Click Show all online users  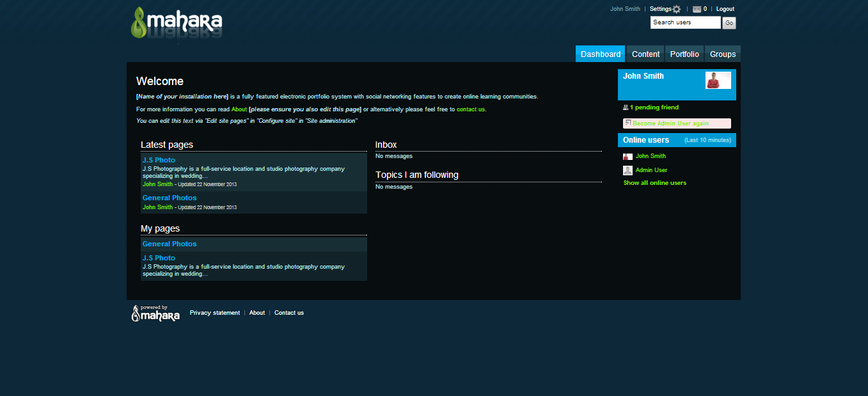click(654, 183)
